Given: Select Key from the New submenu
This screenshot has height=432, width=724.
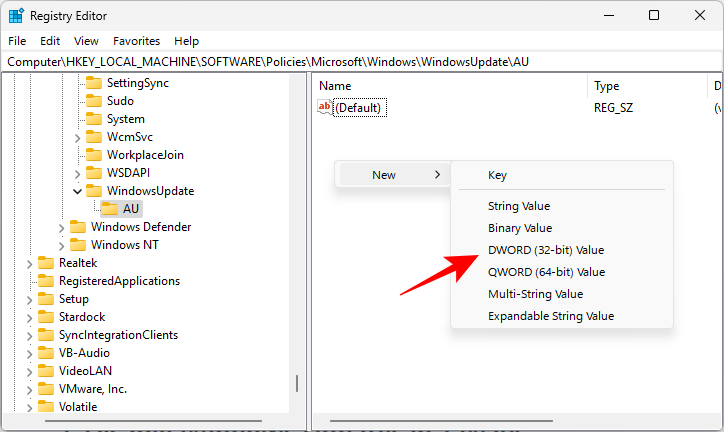Looking at the screenshot, I should click(x=497, y=175).
